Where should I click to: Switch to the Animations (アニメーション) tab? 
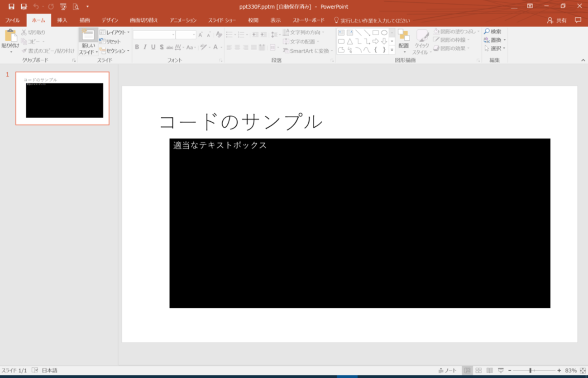point(183,20)
